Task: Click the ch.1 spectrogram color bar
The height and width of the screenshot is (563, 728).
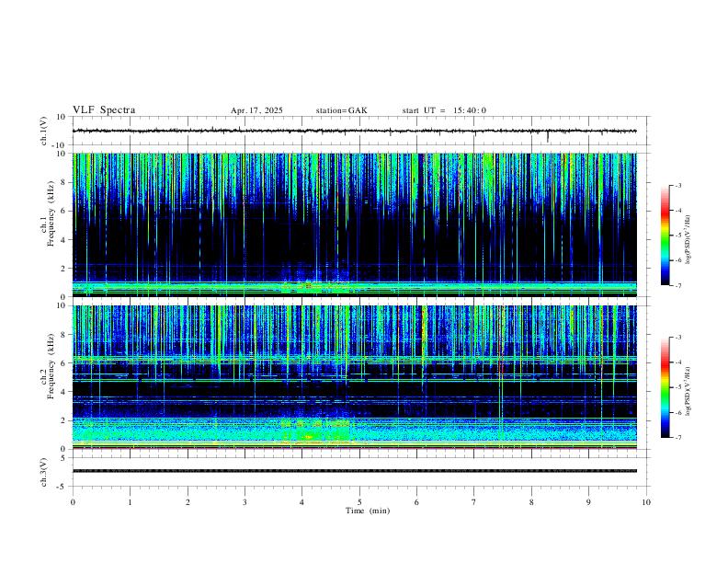Action: pos(665,236)
